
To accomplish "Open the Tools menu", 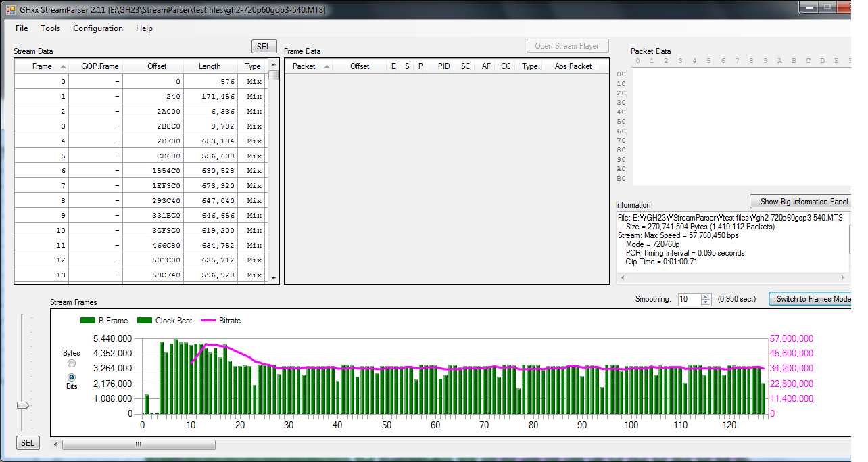I will coord(50,28).
